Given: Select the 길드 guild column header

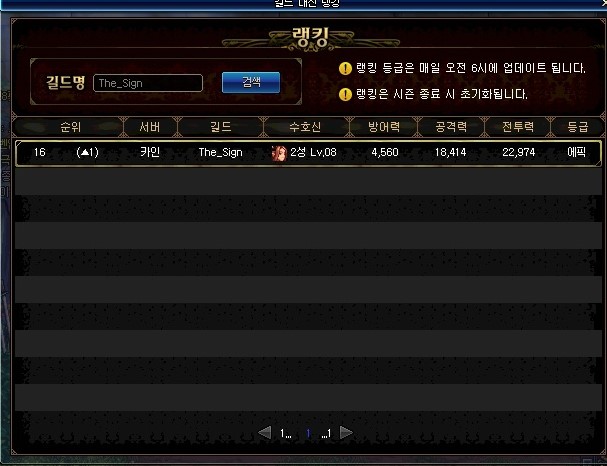Looking at the screenshot, I should pos(221,127).
